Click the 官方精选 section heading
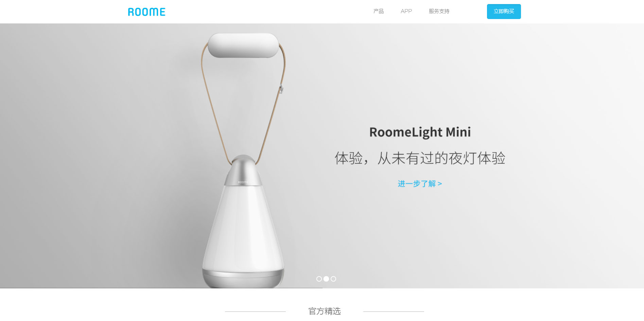 pyautogui.click(x=325, y=311)
